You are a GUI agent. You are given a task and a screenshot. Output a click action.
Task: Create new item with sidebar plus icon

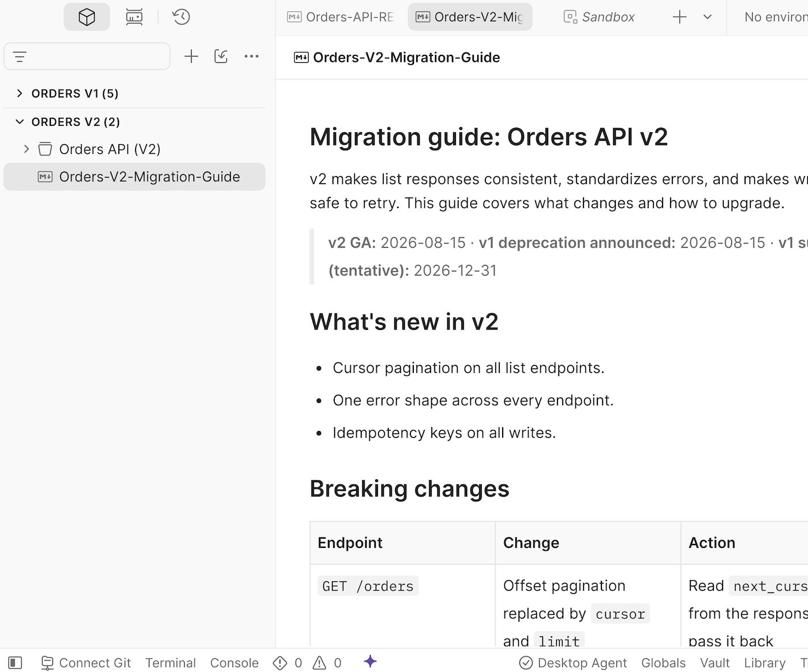tap(191, 56)
